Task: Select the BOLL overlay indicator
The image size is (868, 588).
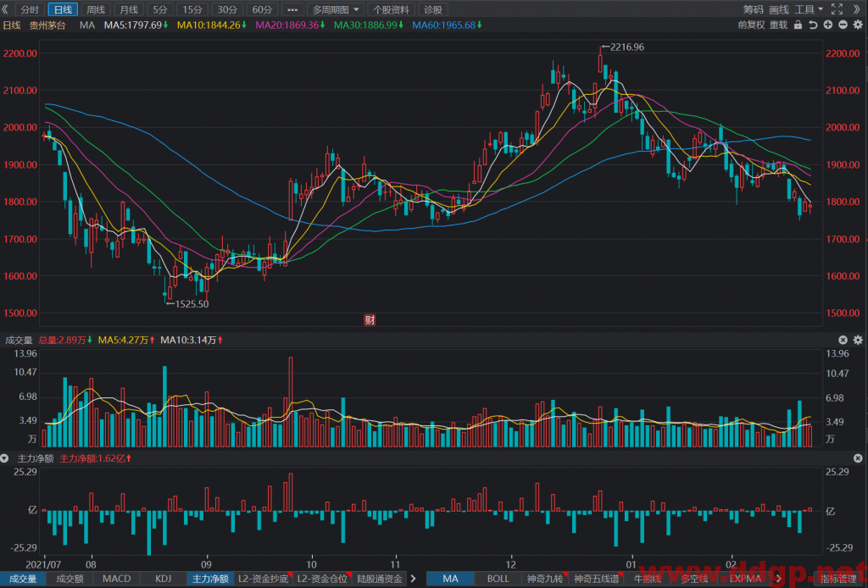Action: coord(498,579)
